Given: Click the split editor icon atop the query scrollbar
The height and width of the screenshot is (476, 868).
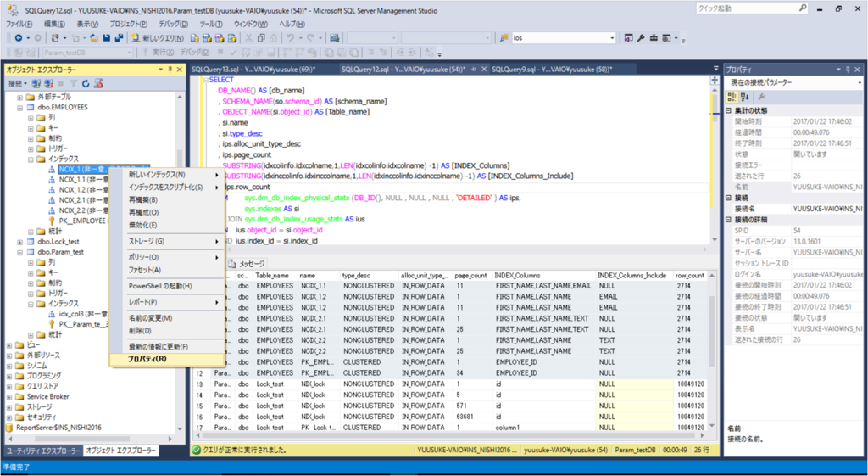Looking at the screenshot, I should click(x=715, y=81).
